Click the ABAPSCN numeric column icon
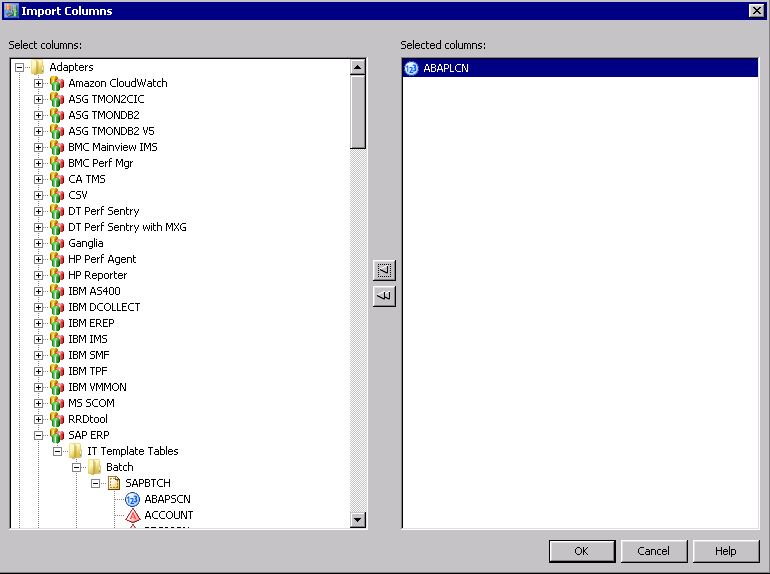 click(133, 499)
